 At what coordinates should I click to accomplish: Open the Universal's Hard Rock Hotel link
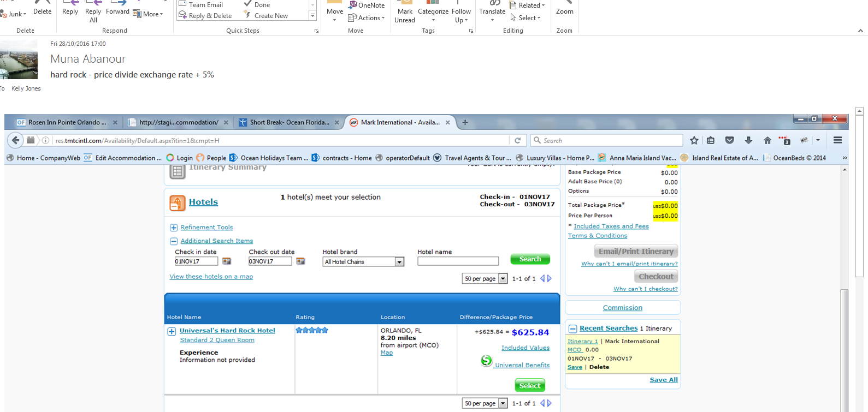(x=227, y=331)
